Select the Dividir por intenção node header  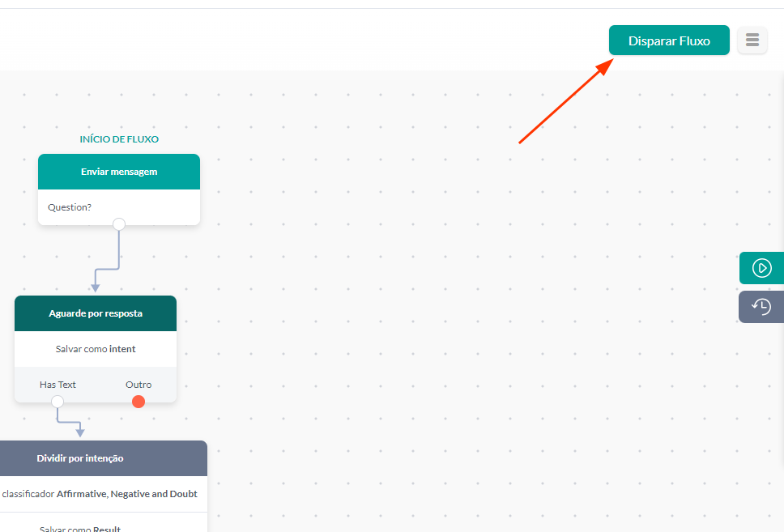point(81,458)
